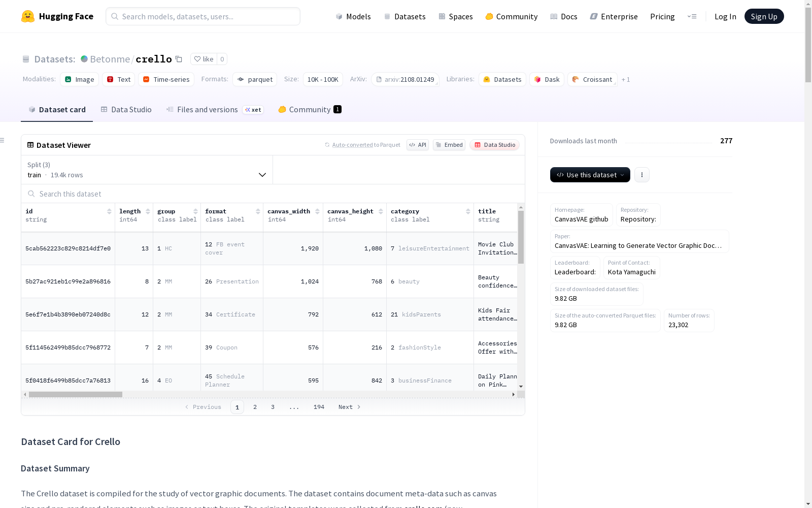
Task: Focus the main search models field
Action: (203, 16)
